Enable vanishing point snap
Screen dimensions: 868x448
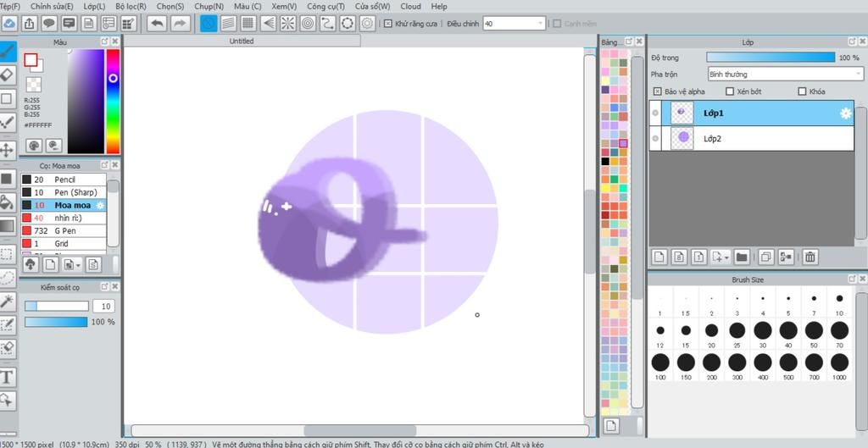click(268, 23)
